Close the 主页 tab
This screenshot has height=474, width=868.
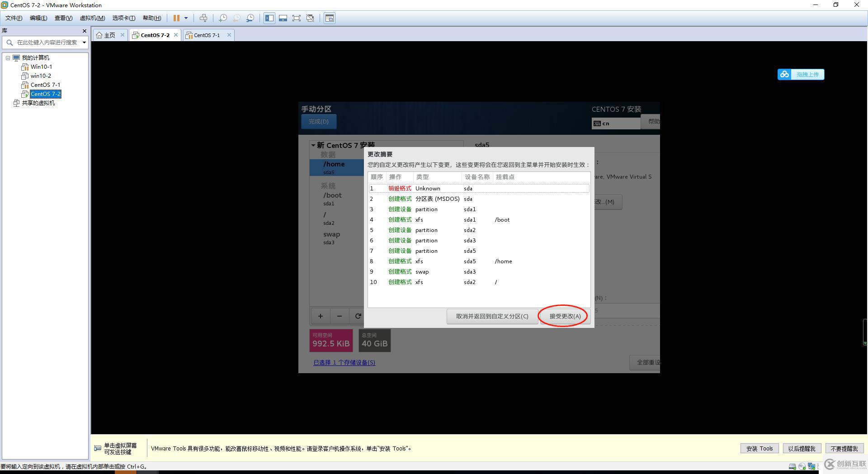tap(122, 35)
